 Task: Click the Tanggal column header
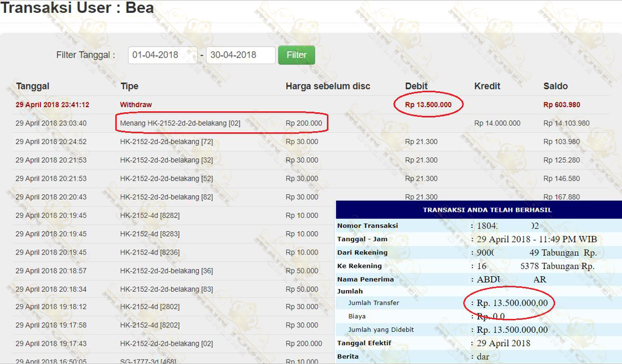pyautogui.click(x=33, y=86)
